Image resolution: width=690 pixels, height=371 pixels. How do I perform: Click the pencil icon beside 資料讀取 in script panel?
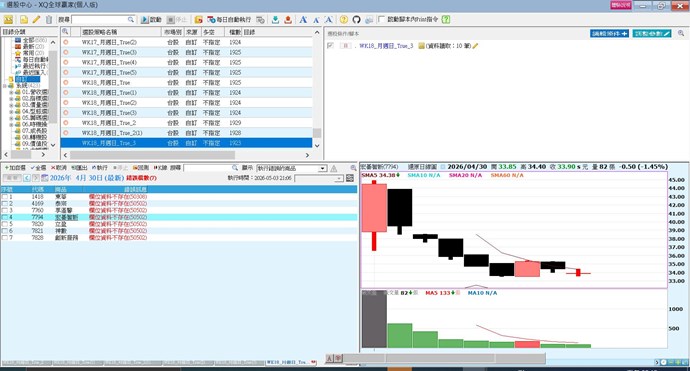coord(475,46)
